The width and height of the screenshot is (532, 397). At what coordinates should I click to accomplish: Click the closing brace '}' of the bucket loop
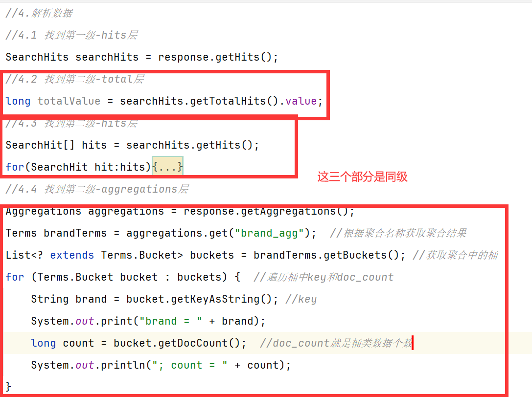(8, 387)
